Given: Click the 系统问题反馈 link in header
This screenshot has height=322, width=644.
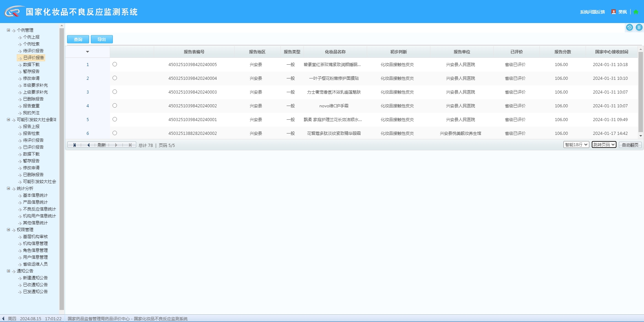Looking at the screenshot, I should pos(592,12).
